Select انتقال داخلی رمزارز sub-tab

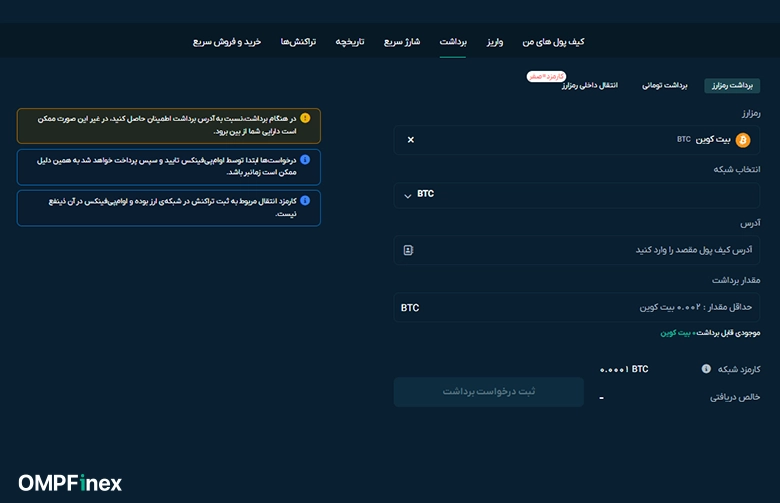(590, 86)
